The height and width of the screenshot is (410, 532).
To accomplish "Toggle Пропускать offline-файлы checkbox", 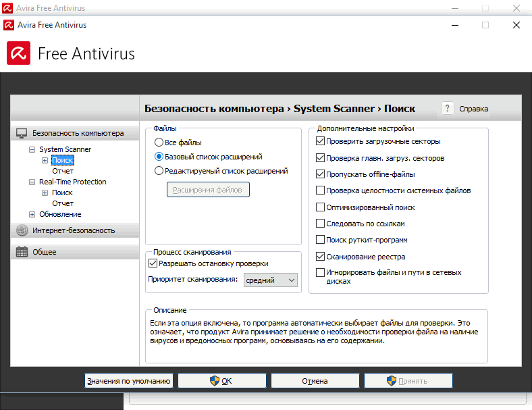I will click(x=320, y=174).
